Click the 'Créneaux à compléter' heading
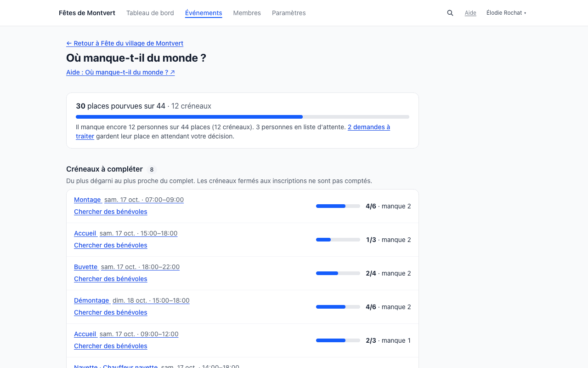 coord(104,169)
